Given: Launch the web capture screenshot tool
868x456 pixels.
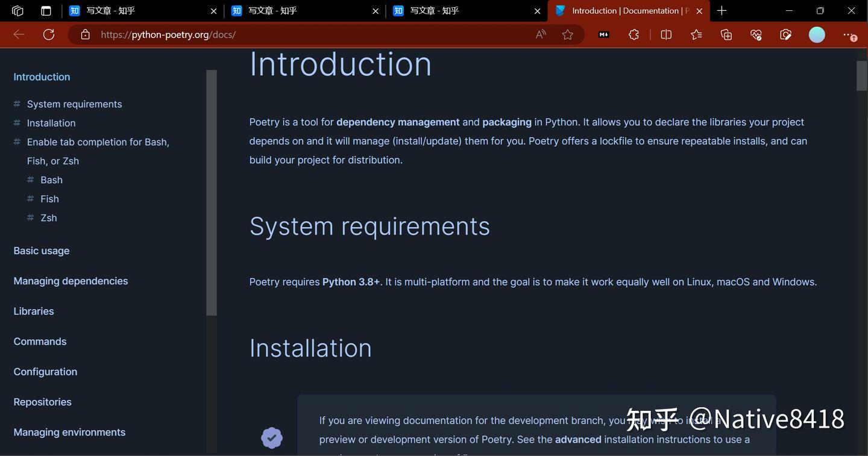Looking at the screenshot, I should 785,34.
